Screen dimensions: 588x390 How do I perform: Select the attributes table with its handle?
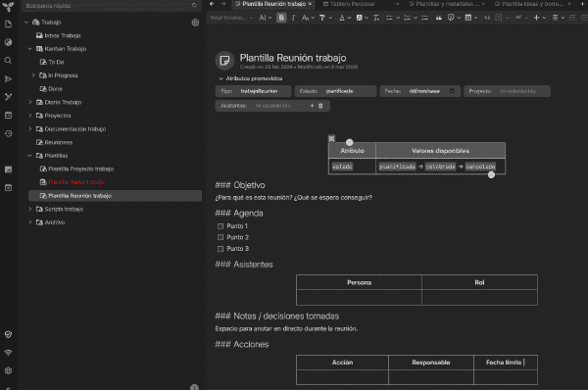(x=331, y=139)
